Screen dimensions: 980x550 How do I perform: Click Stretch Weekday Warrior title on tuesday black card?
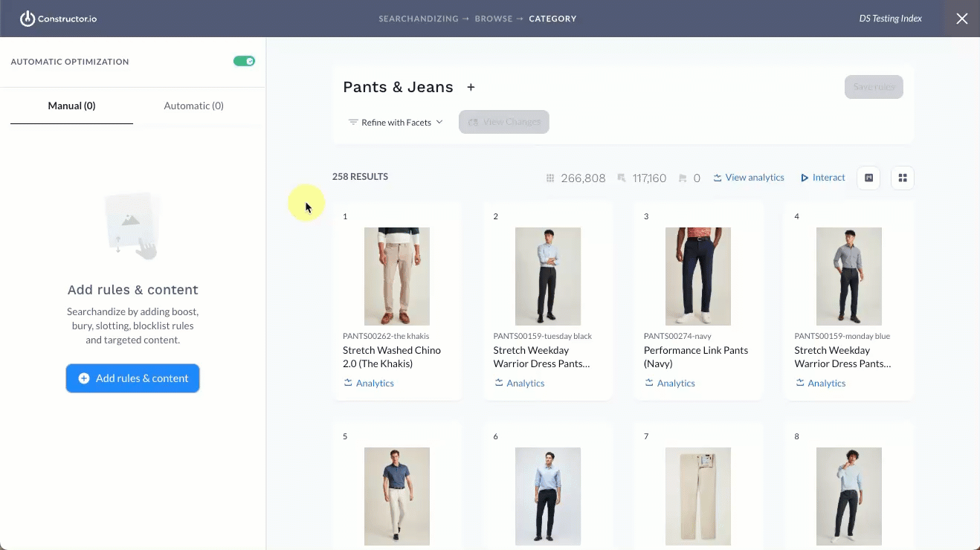(x=541, y=357)
